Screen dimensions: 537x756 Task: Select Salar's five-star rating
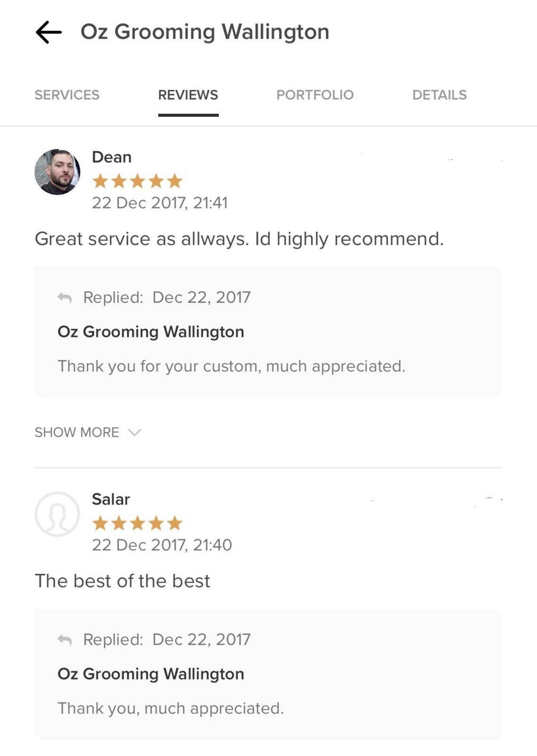137,523
